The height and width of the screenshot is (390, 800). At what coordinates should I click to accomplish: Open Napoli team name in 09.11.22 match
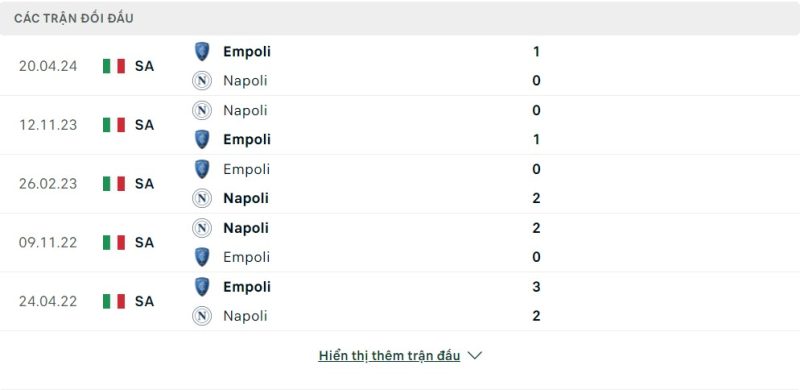(x=246, y=228)
